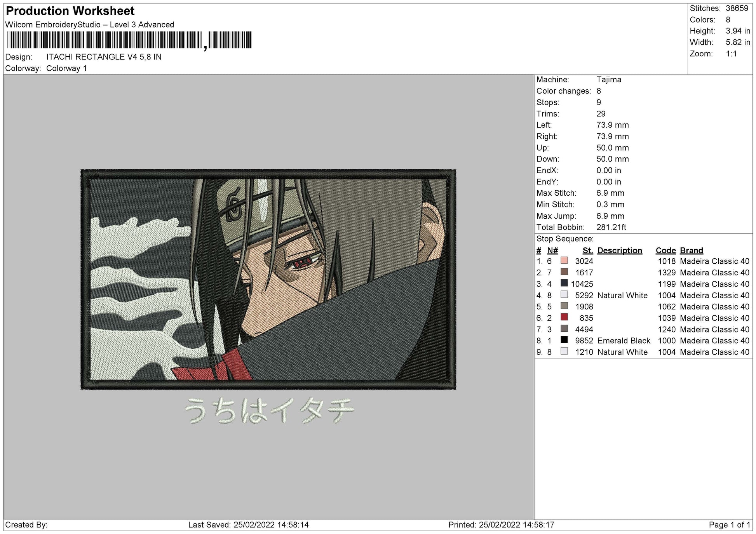Click the Emerald Black description
The height and width of the screenshot is (534, 756).
coord(624,341)
